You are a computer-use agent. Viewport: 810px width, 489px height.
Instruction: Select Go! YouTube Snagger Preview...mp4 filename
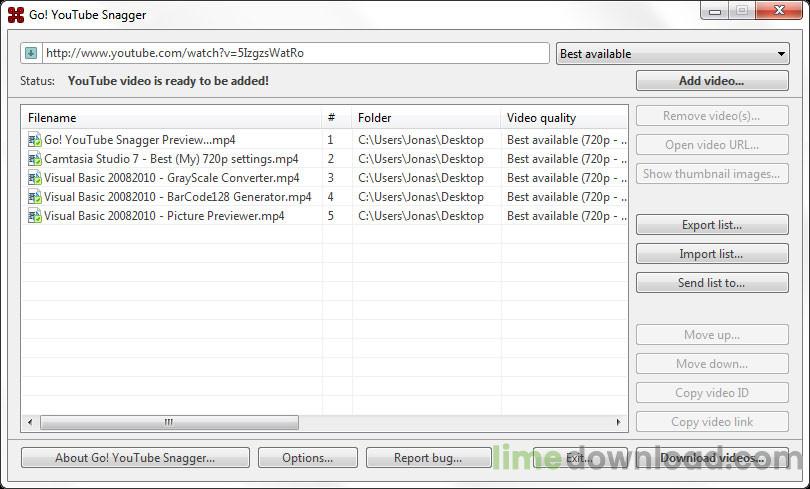click(x=139, y=140)
